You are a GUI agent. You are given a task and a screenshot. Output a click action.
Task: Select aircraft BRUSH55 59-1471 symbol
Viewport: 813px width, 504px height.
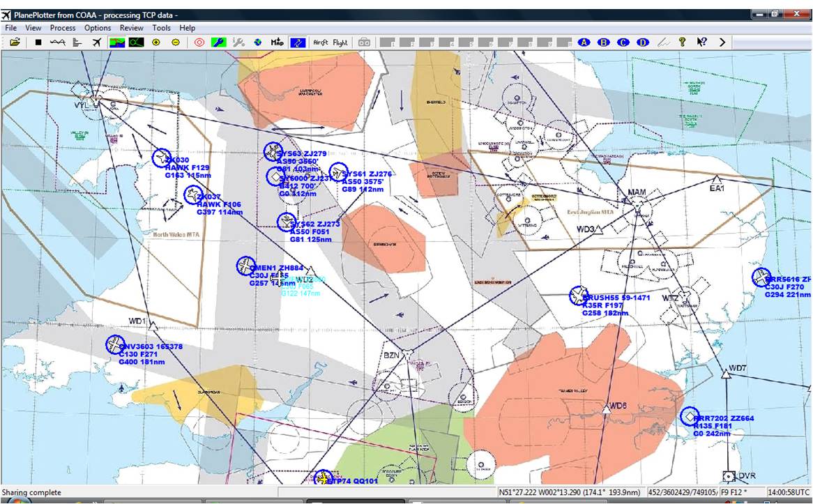pyautogui.click(x=578, y=295)
